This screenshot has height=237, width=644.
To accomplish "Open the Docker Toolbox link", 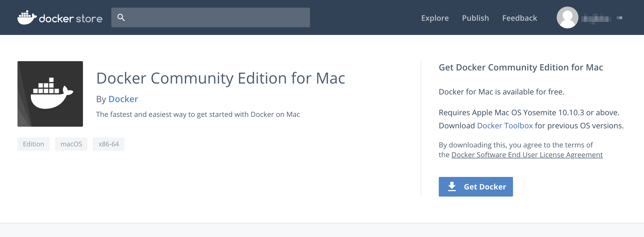I will tap(505, 126).
